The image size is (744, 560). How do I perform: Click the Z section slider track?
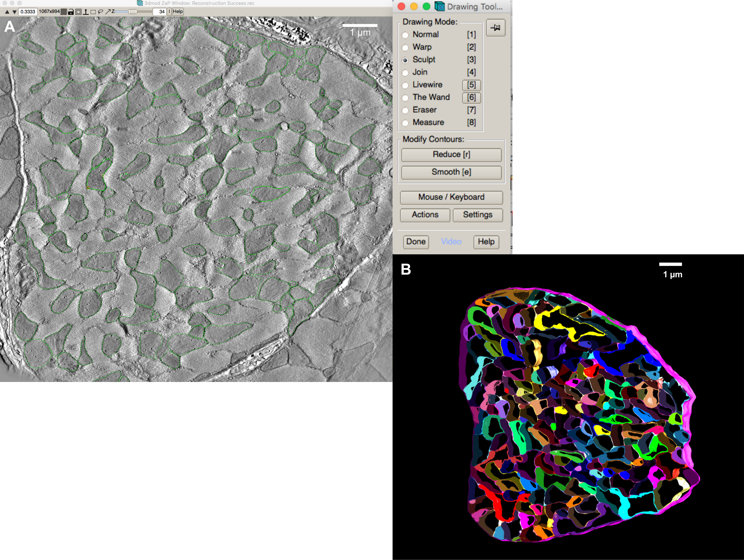(143, 12)
